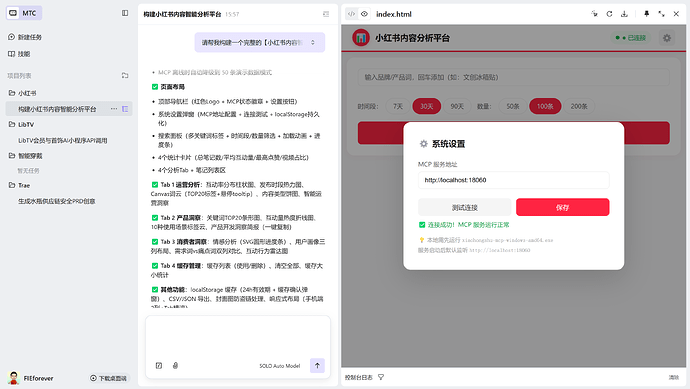The height and width of the screenshot is (389, 690).
Task: Select the 7天 time range
Action: click(x=398, y=106)
